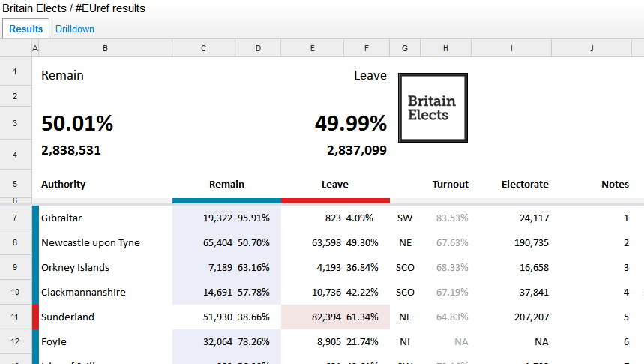This screenshot has height=364, width=644.
Task: Click the Electorate heading cell
Action: pos(525,184)
